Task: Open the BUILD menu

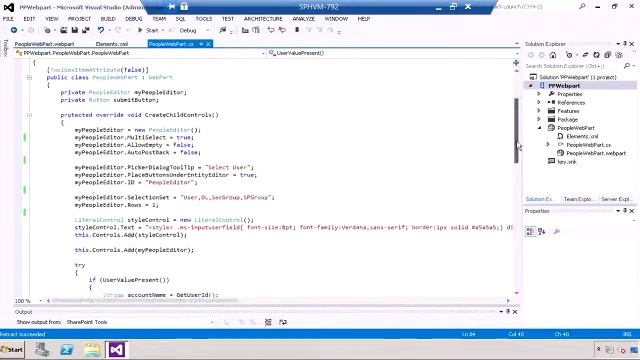Action: pyautogui.click(x=108, y=19)
